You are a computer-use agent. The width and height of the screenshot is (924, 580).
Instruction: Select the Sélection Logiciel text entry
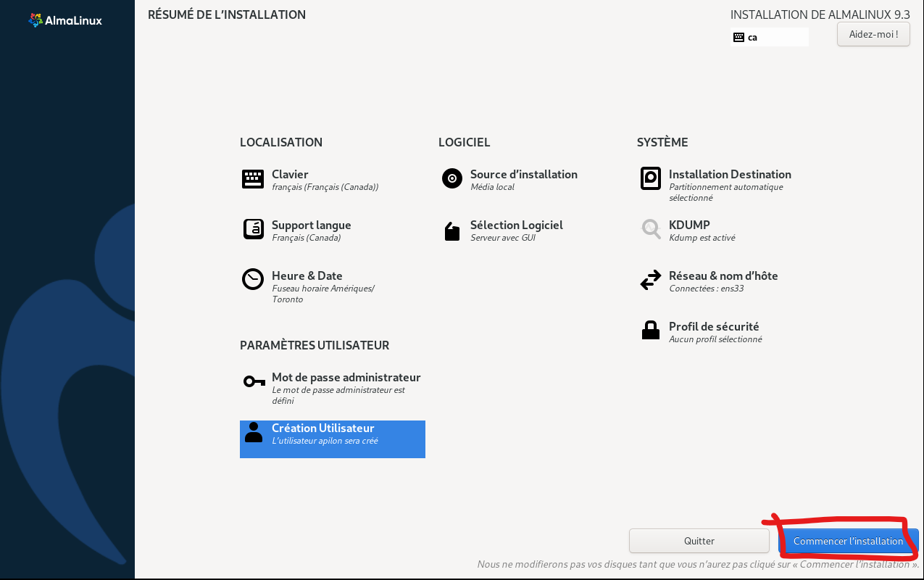[x=516, y=225]
